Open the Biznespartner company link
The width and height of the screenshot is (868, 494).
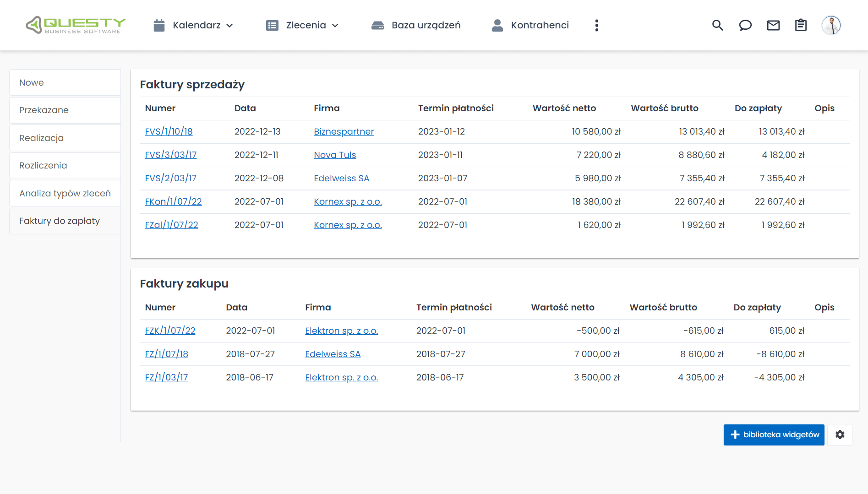(x=344, y=131)
